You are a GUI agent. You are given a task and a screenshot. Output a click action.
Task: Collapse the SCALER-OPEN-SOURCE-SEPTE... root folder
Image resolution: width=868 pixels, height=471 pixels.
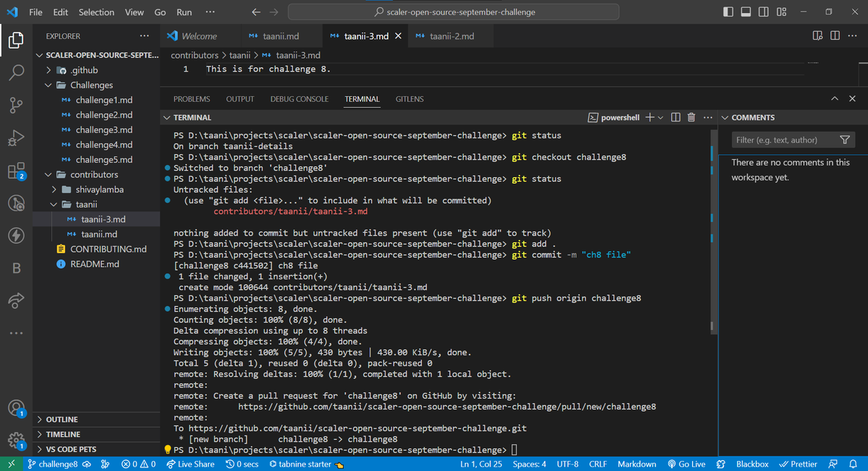(x=95, y=55)
